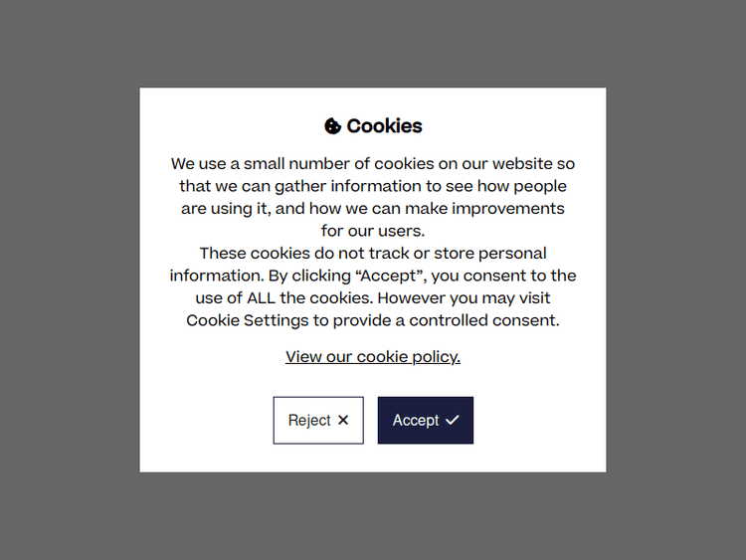Click the 'Cookies' heading text

pos(384,126)
